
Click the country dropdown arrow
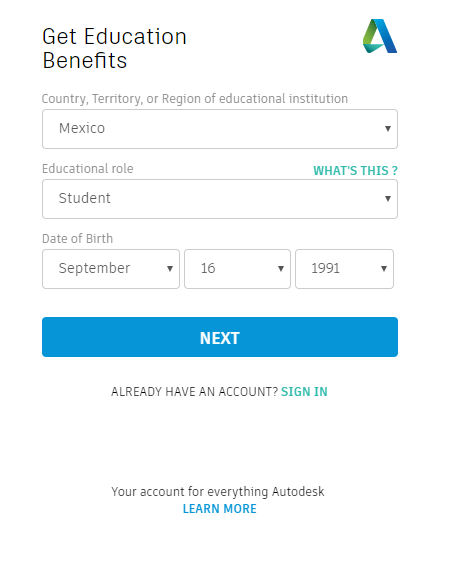pos(388,129)
